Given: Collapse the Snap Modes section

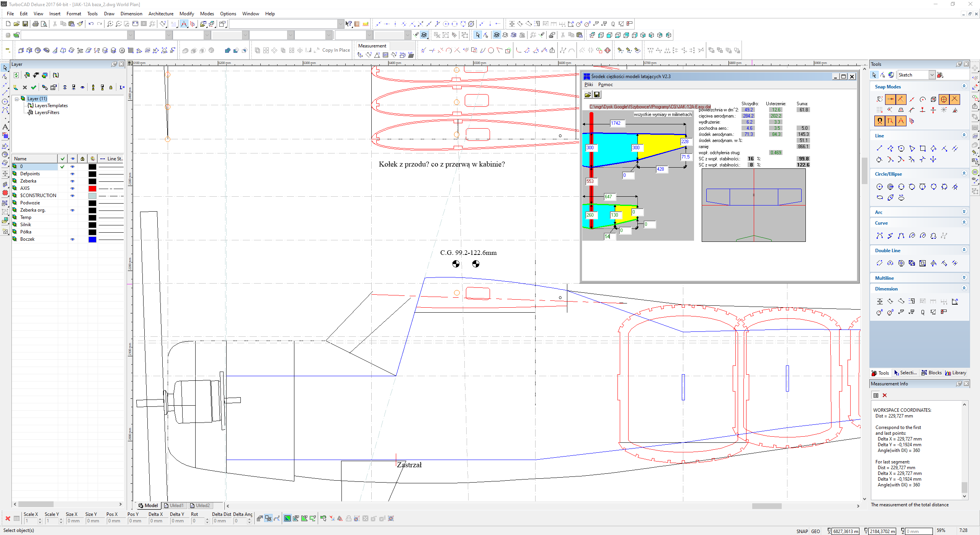Looking at the screenshot, I should pyautogui.click(x=964, y=86).
